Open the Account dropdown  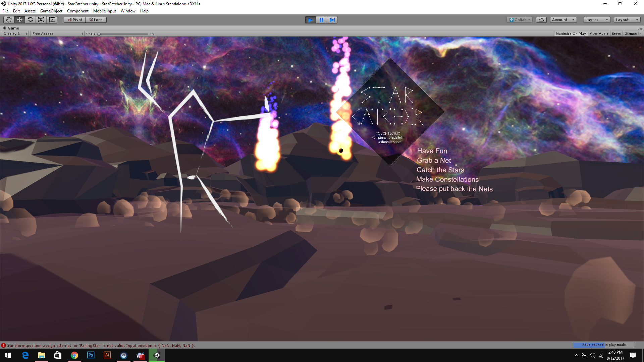coord(563,20)
